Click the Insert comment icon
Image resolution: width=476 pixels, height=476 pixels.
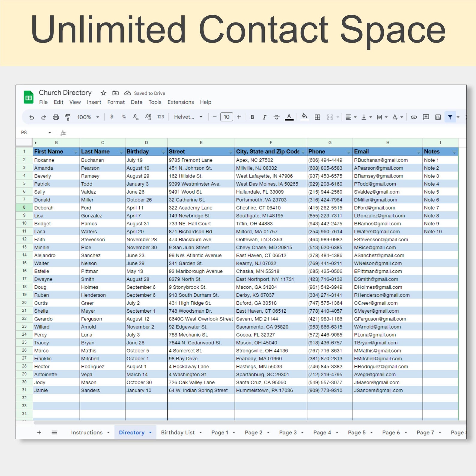click(x=426, y=117)
